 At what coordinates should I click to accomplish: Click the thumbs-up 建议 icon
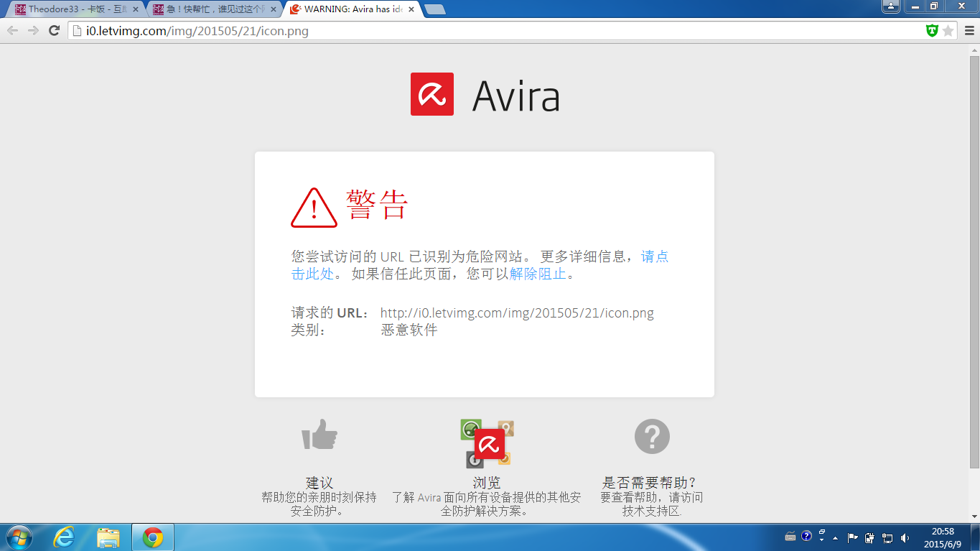point(319,435)
